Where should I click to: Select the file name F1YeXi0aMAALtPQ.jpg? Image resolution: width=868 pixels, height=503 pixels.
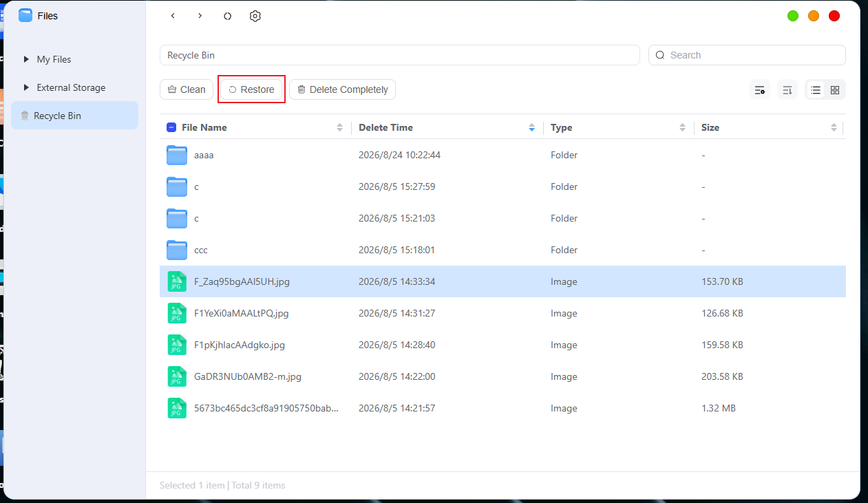click(242, 313)
